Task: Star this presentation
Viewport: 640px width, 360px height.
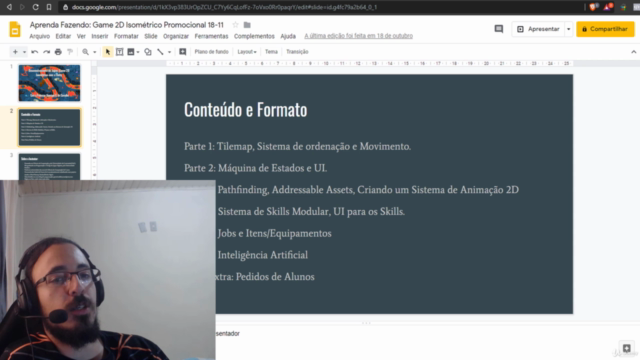Action: pyautogui.click(x=236, y=25)
